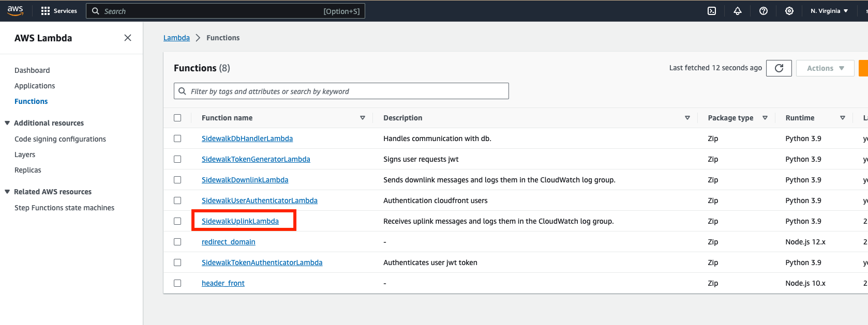Open the SidewalkDbHandlerLambda function

[x=247, y=138]
